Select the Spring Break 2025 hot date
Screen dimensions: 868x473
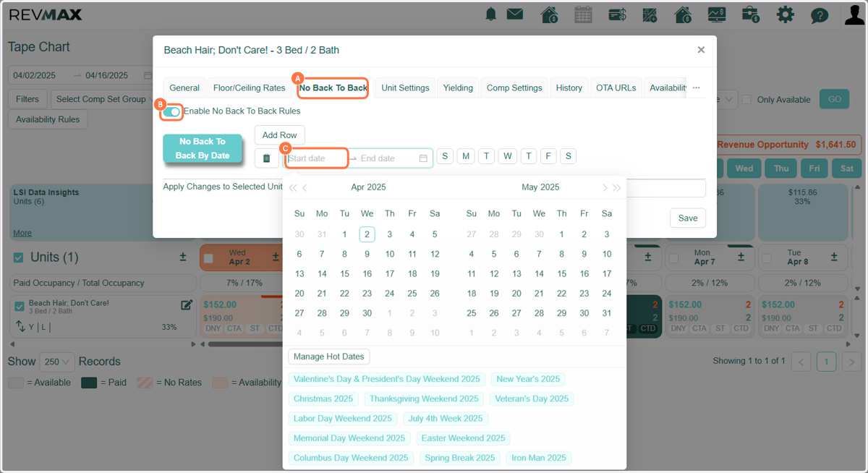click(x=460, y=459)
